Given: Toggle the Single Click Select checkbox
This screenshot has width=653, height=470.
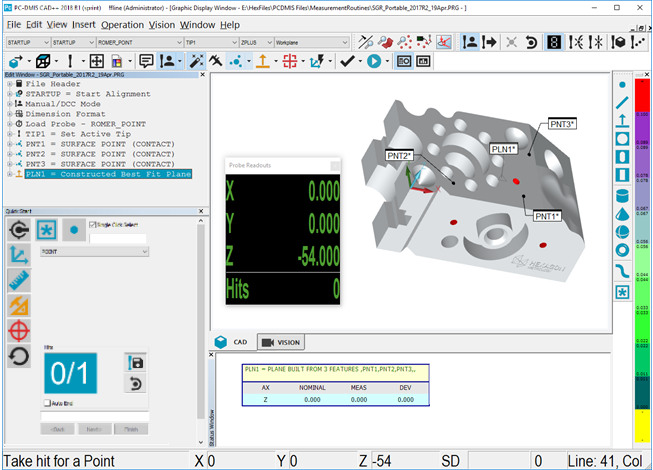Looking at the screenshot, I should pos(93,224).
